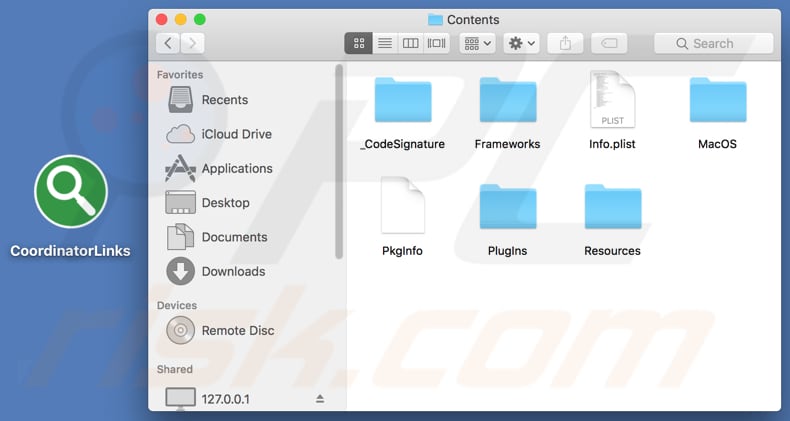Click the Share toolbar button
Screen dimensions: 790x421
pos(565,43)
